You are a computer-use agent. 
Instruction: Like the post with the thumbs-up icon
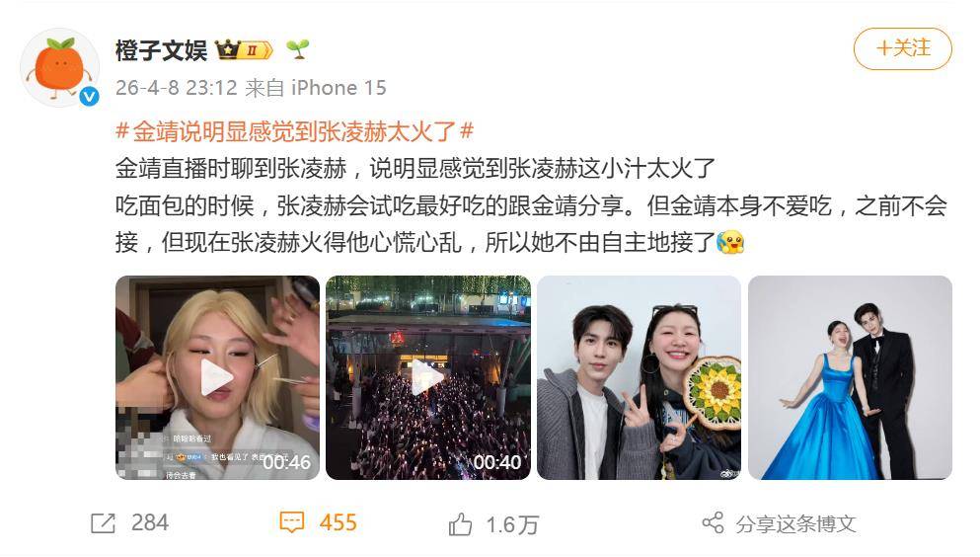pos(461,523)
